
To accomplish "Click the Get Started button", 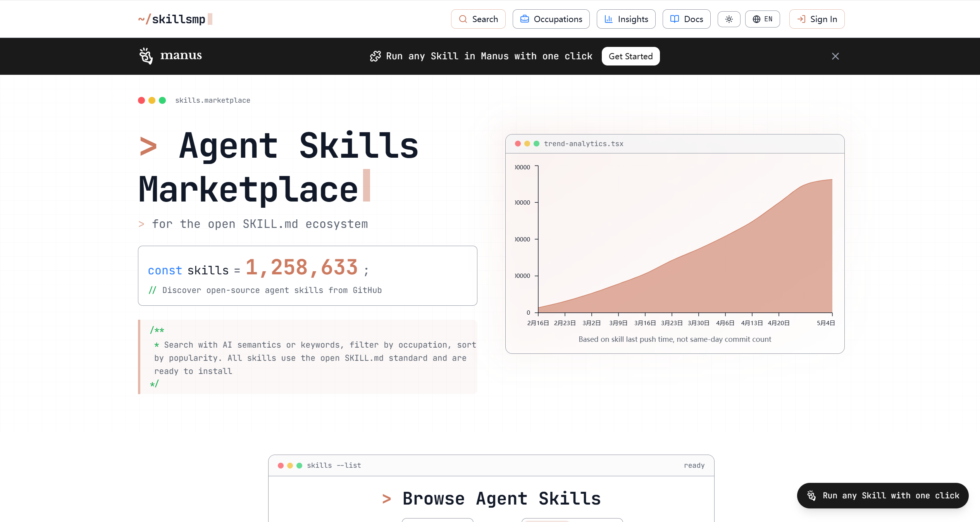I will [631, 56].
